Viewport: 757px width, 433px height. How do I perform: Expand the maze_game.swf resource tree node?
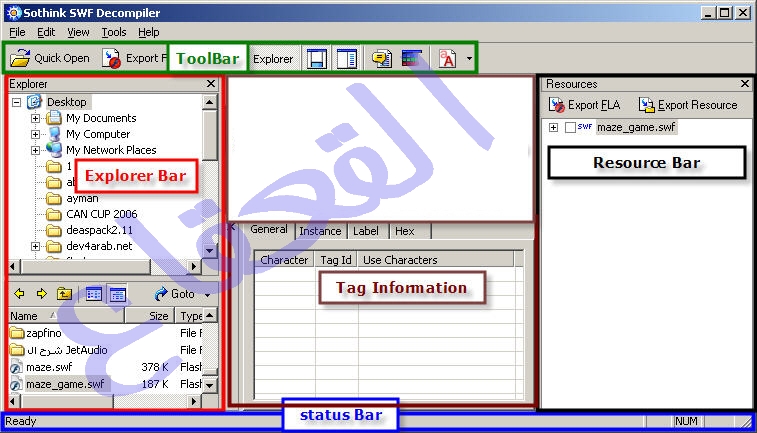point(553,128)
